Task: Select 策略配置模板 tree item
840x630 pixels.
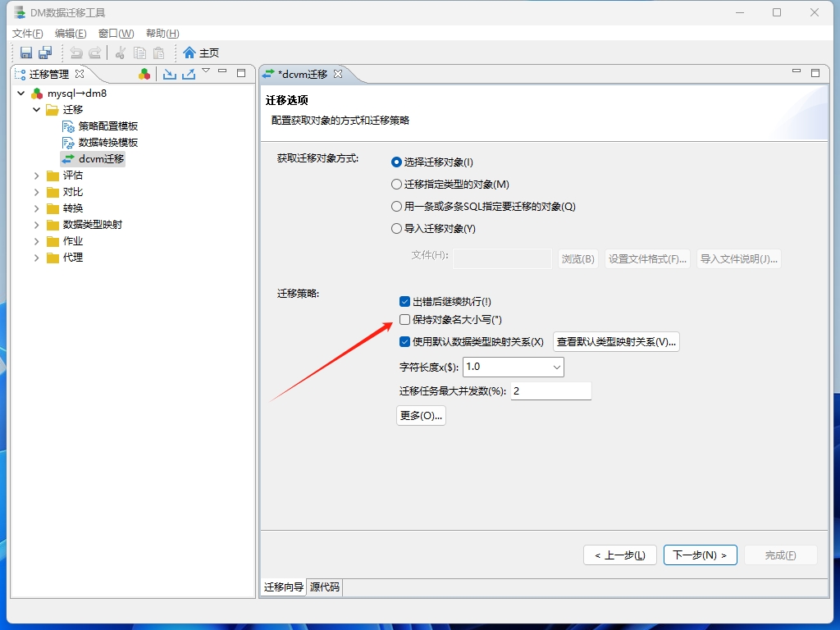Action: [x=107, y=126]
